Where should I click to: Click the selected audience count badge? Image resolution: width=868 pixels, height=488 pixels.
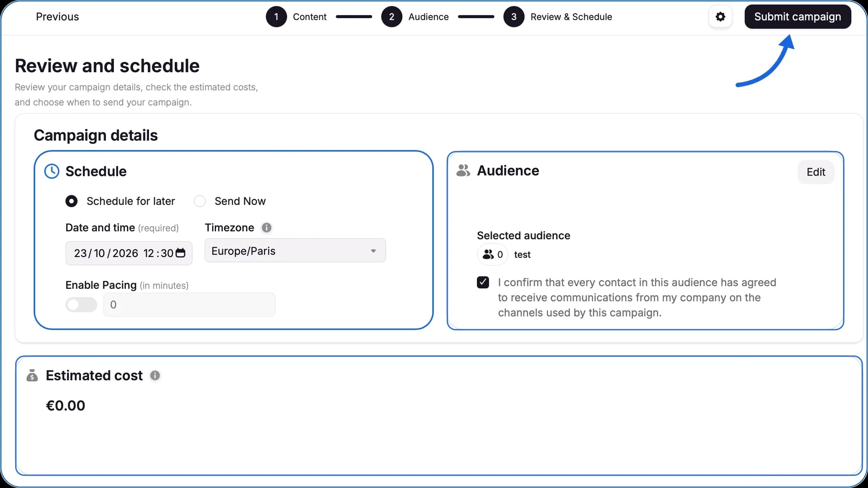[493, 254]
